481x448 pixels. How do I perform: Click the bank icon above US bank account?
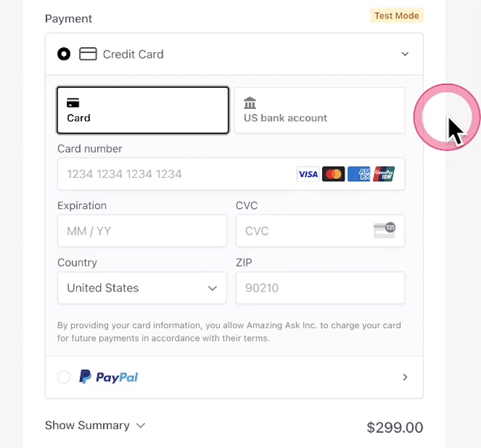pyautogui.click(x=250, y=102)
